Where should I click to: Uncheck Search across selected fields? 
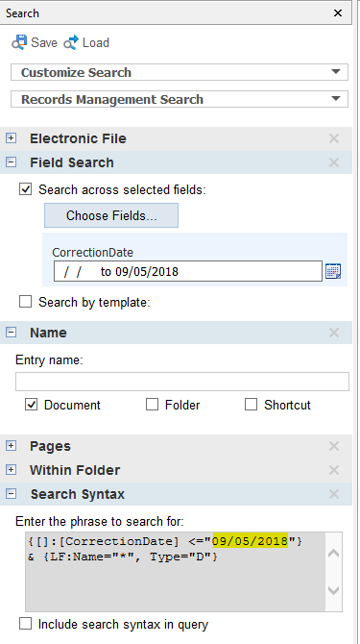tap(25, 189)
